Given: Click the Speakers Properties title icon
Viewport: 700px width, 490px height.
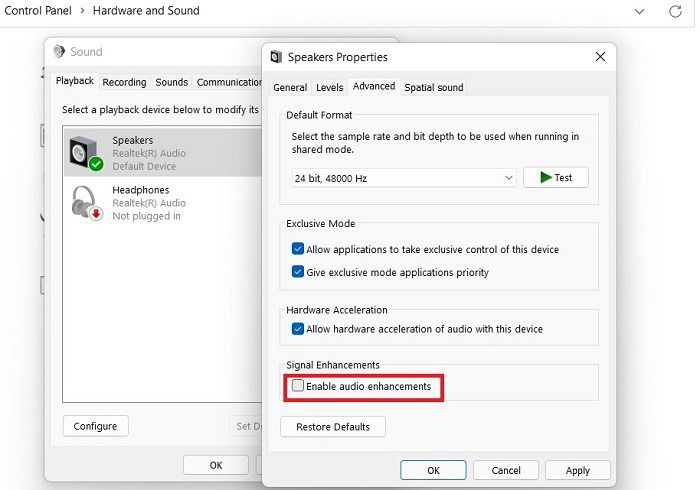Looking at the screenshot, I should 276,57.
